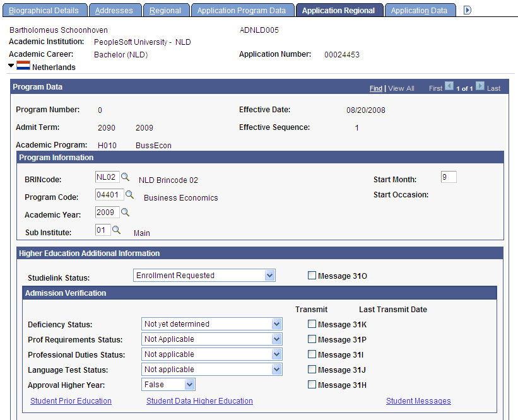This screenshot has height=420, width=518.
Task: Check the Message 31H transmit checkbox
Action: click(x=312, y=385)
